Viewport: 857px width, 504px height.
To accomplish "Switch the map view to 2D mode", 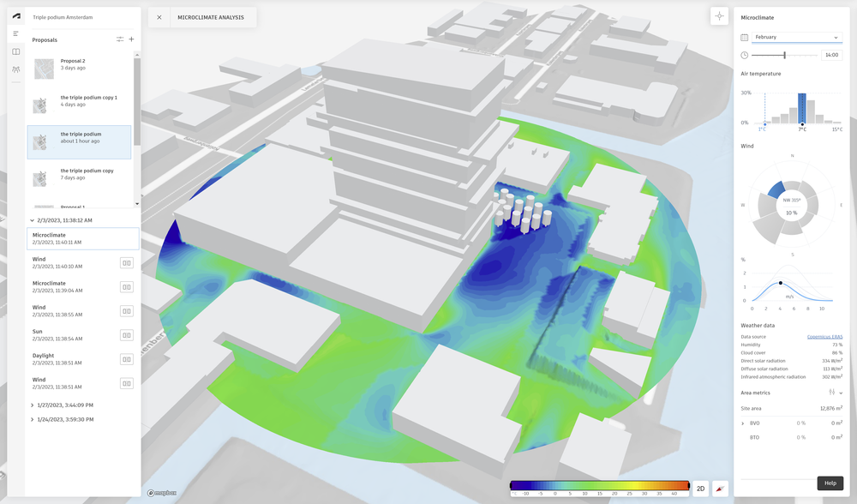I will 700,488.
